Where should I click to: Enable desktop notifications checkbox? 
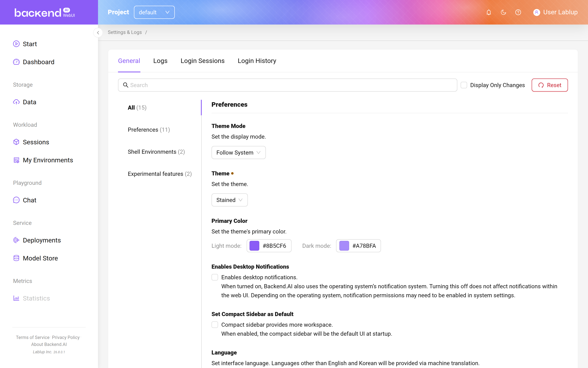point(215,277)
